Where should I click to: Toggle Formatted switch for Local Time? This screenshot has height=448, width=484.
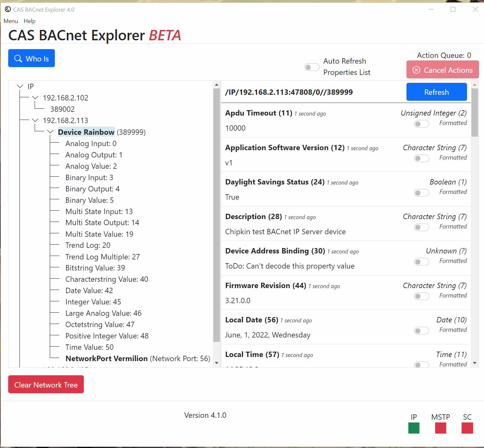[422, 364]
